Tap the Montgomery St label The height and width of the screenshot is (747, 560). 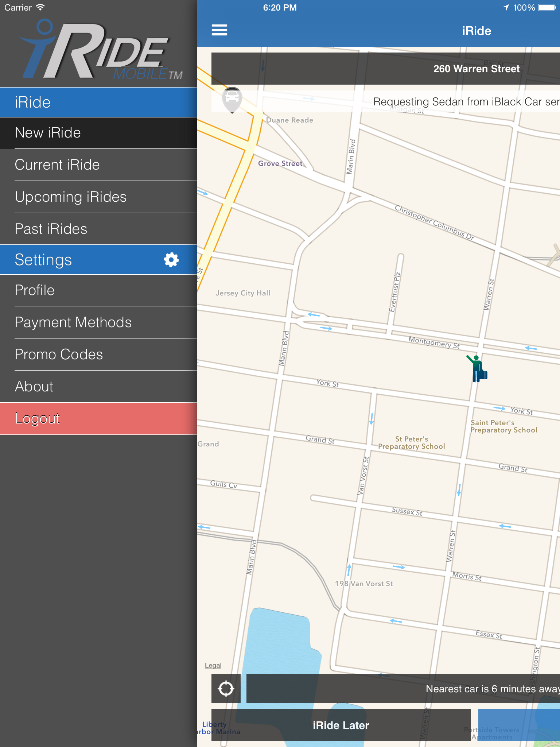(434, 342)
